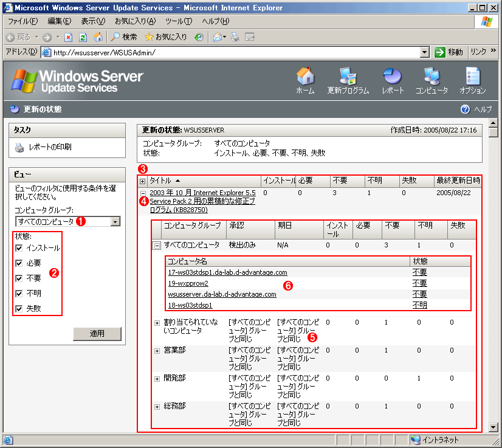This screenshot has width=502, height=448.
Task: Open the 検索 search pane
Action: click(123, 38)
